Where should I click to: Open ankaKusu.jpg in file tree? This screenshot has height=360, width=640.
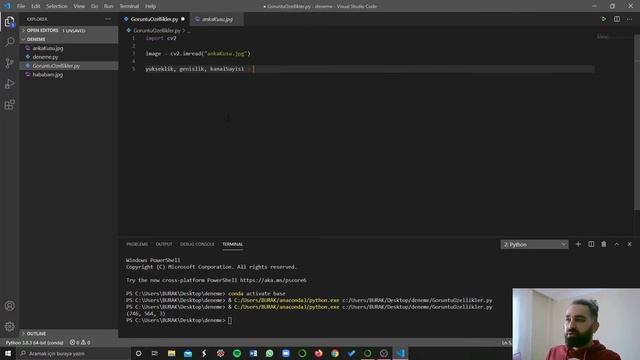[x=69, y=48]
